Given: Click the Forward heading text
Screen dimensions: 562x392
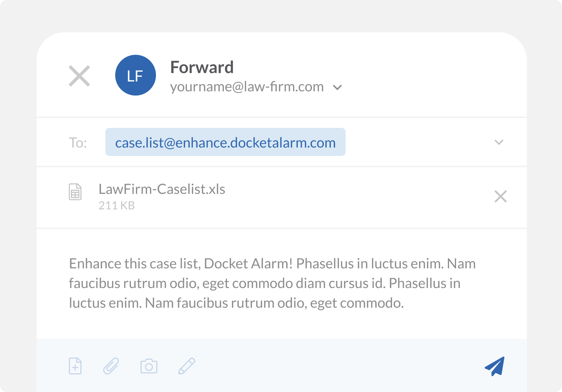Looking at the screenshot, I should 202,67.
